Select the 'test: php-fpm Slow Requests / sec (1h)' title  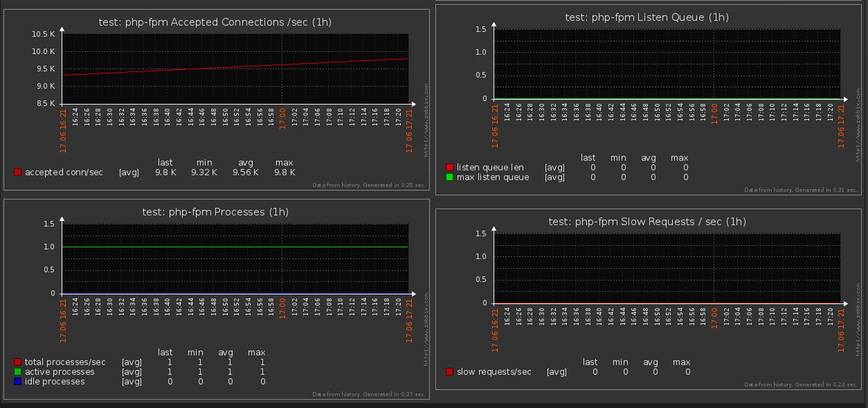pyautogui.click(x=647, y=222)
